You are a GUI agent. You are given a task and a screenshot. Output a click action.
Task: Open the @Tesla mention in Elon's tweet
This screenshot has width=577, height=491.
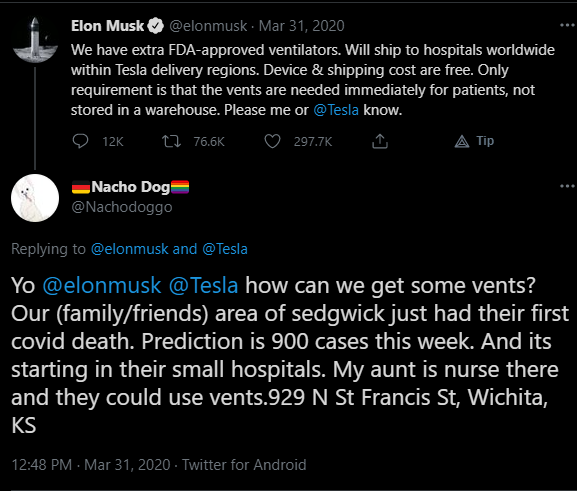coord(336,110)
